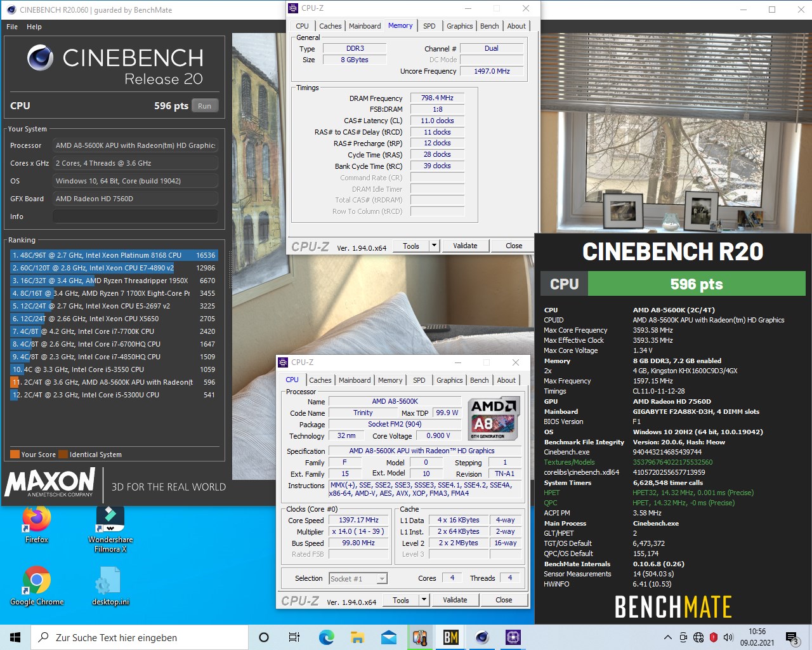Click Tools button in upper CPU-Z
The image size is (812, 650).
[411, 246]
